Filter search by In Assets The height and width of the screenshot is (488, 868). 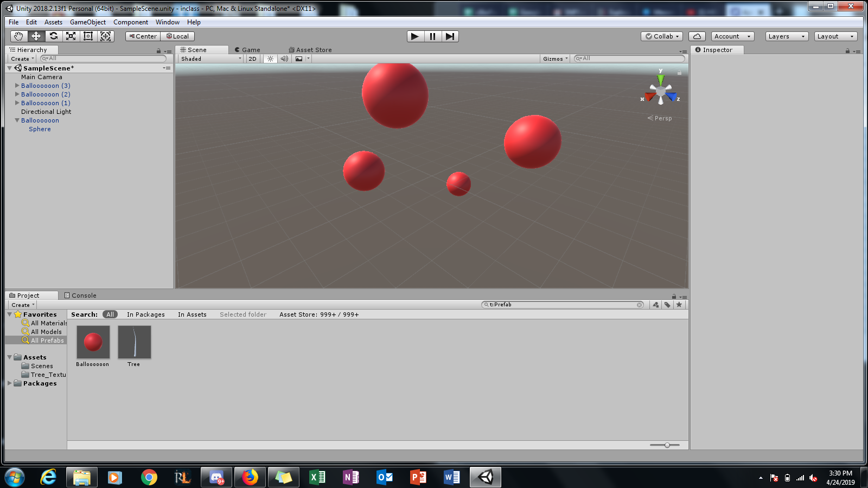point(192,314)
